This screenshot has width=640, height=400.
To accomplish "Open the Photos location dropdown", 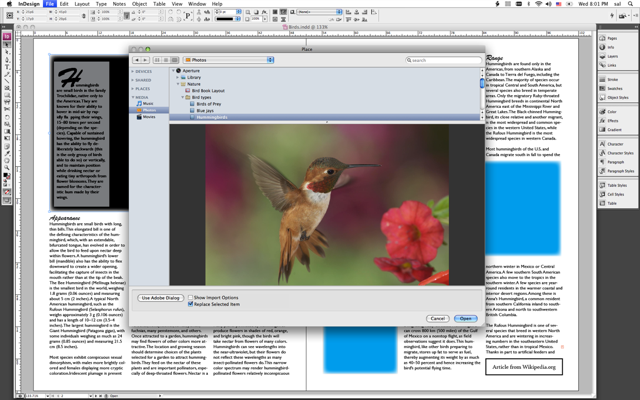I will pos(227,60).
